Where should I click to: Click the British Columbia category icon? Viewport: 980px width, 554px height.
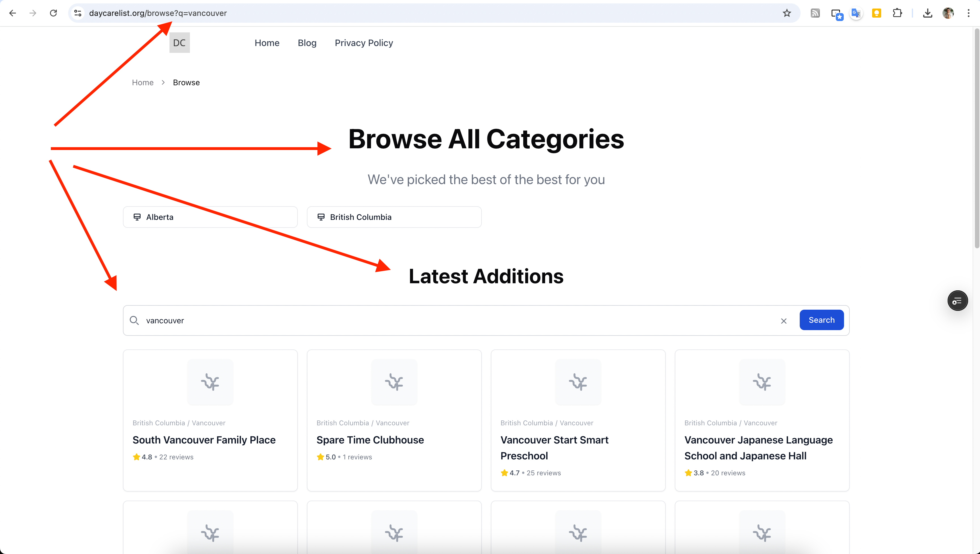point(321,217)
